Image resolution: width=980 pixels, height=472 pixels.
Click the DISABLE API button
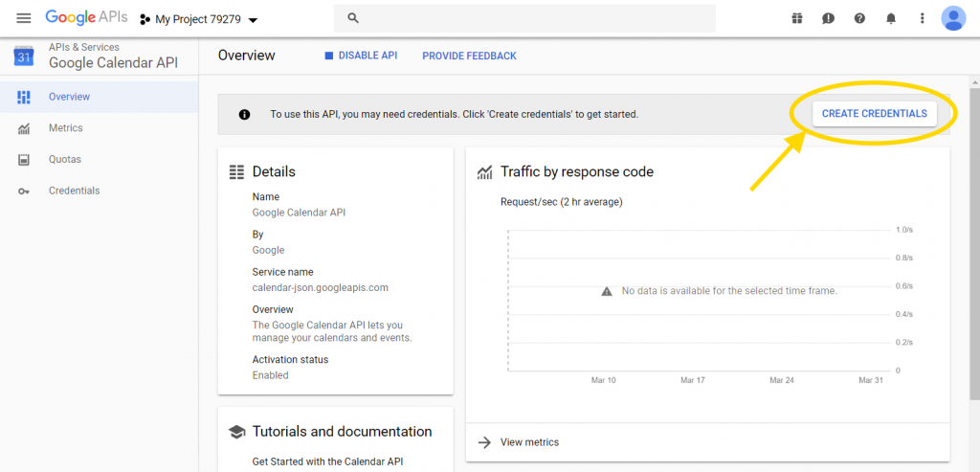coord(361,56)
